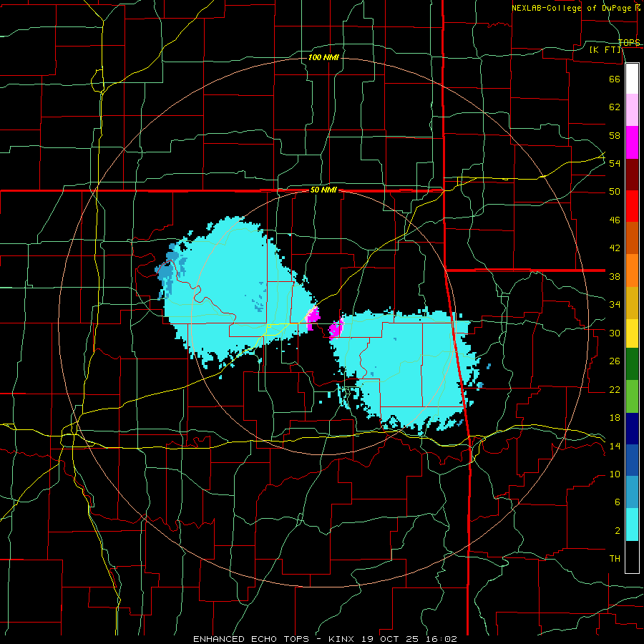Click the legend value 30

point(615,333)
